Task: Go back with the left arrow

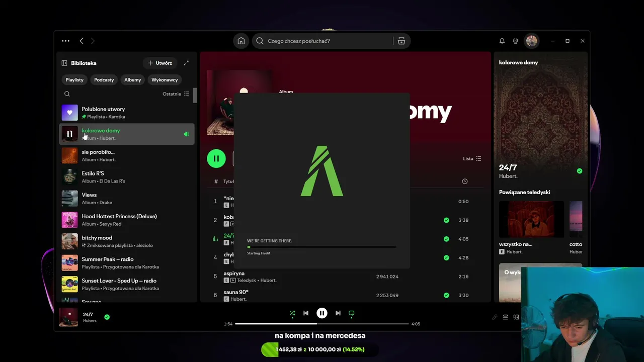Action: point(82,41)
